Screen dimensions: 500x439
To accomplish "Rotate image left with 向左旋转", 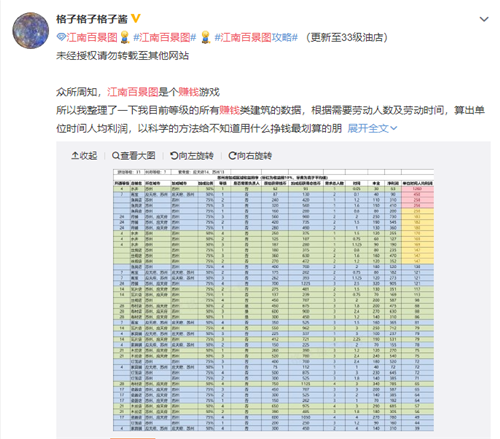I will (x=192, y=156).
